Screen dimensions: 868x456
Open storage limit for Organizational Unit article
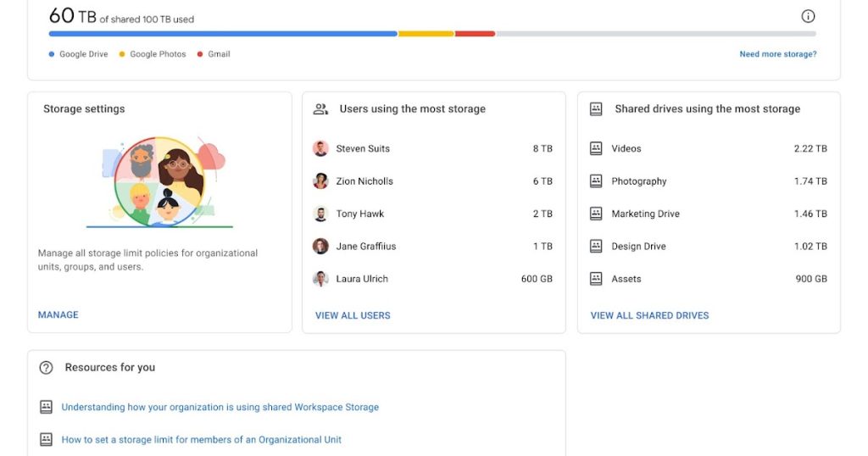pyautogui.click(x=202, y=440)
